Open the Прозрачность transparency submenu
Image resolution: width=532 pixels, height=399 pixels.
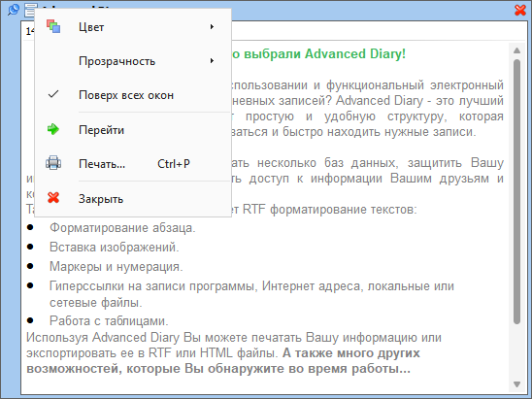click(x=133, y=61)
